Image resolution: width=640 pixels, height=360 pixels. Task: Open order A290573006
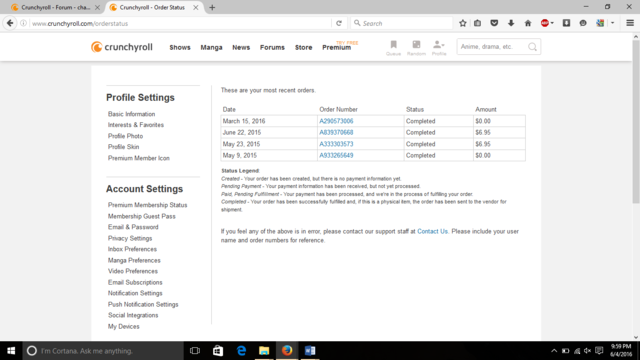[336, 121]
